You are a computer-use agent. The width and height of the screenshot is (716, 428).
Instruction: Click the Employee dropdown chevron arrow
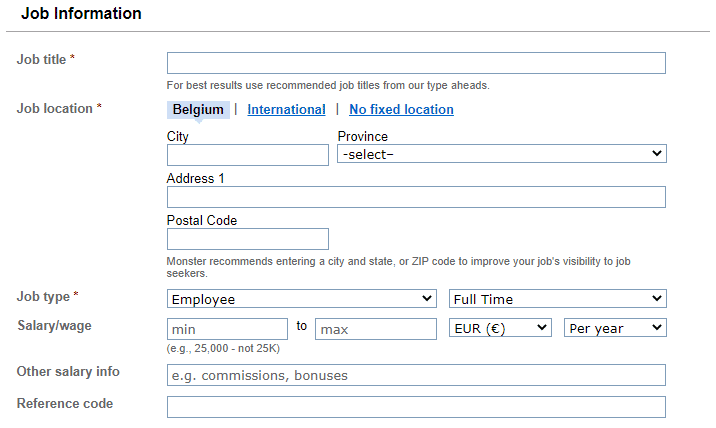point(427,298)
